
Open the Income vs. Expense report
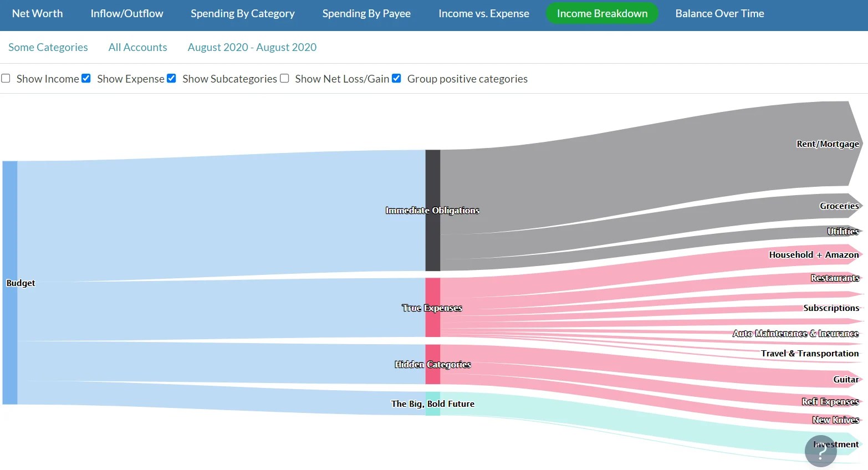[483, 13]
